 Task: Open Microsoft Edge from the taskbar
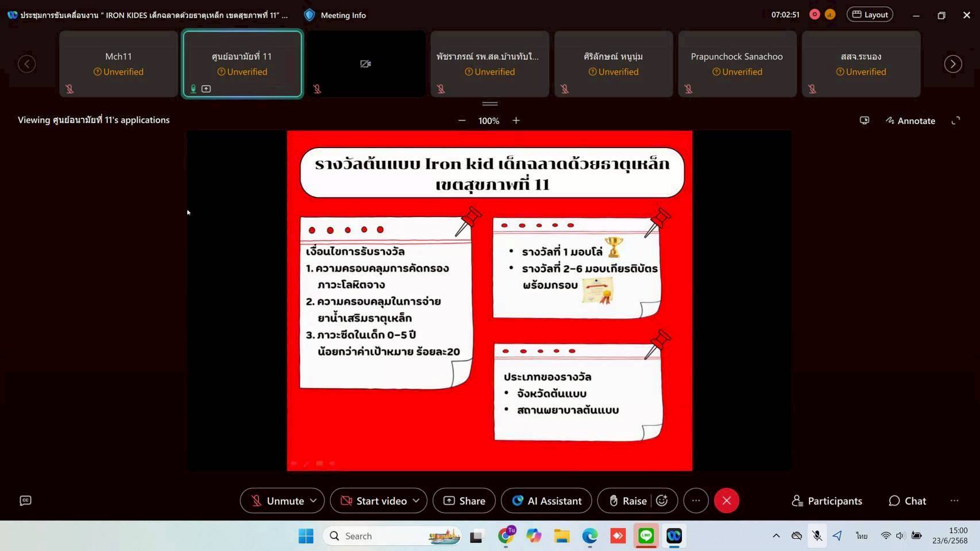[x=590, y=536]
